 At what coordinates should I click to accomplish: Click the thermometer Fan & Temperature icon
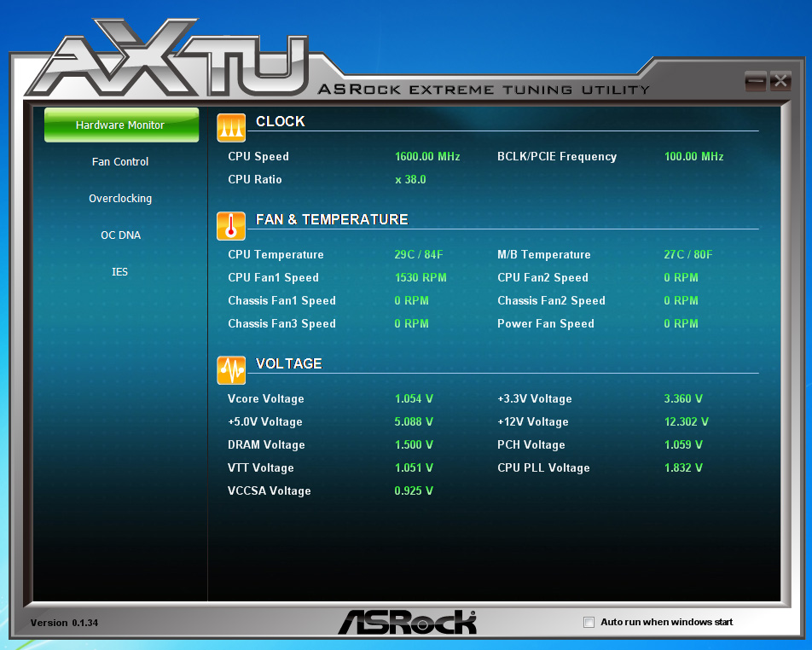[231, 226]
